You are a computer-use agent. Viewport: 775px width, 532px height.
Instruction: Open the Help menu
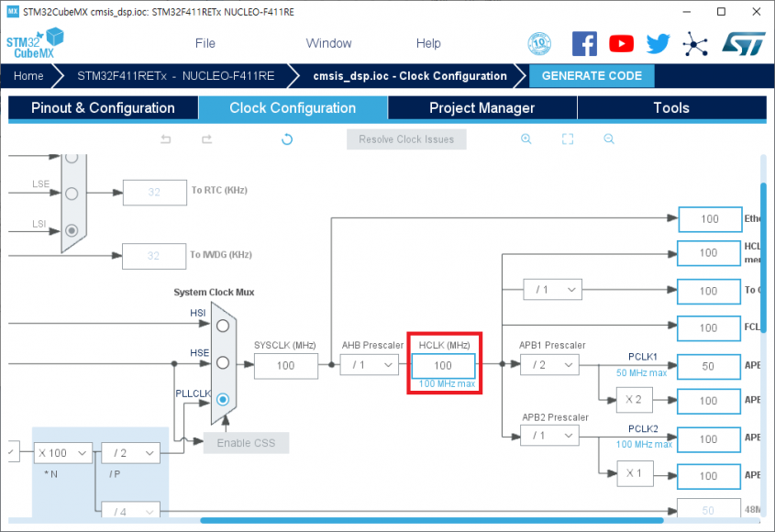[428, 43]
